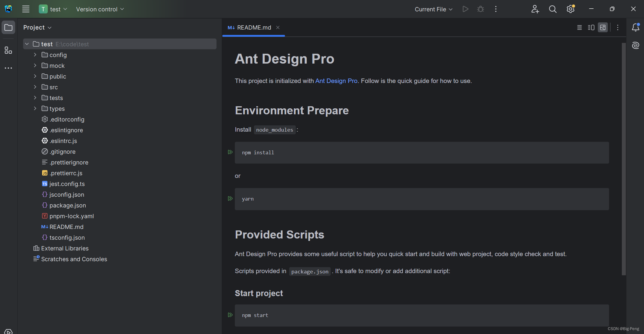
Task: Select Scratches and Consoles node
Action: click(70, 259)
